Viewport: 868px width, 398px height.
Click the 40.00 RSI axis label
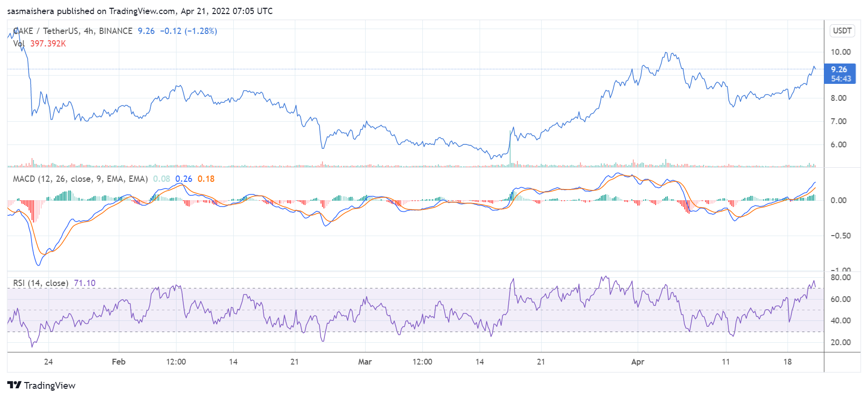click(841, 320)
